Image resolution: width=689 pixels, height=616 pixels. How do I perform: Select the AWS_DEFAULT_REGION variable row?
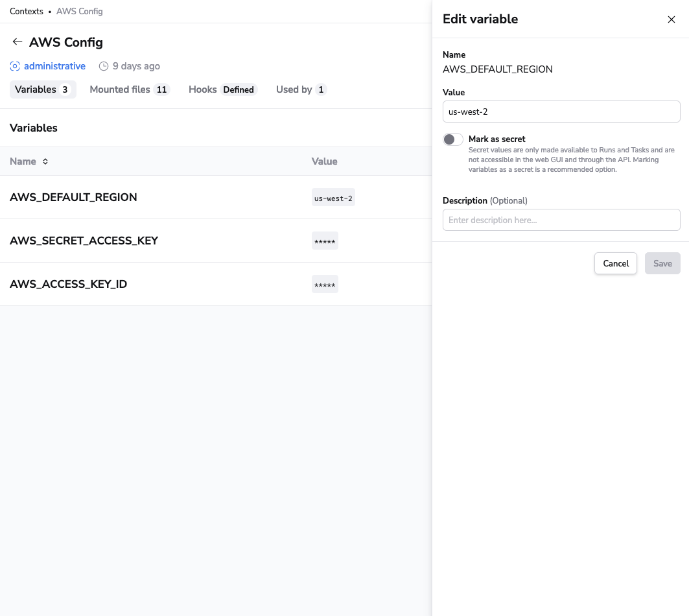[216, 197]
